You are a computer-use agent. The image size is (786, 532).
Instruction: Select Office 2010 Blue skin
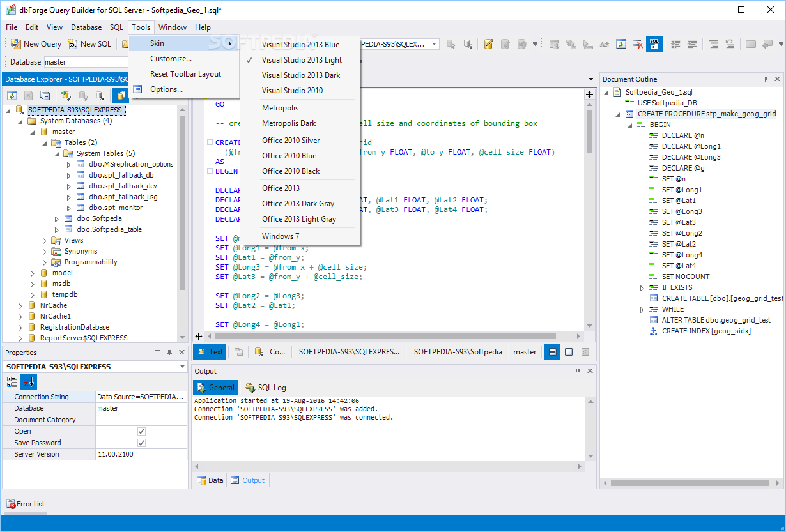(300, 156)
